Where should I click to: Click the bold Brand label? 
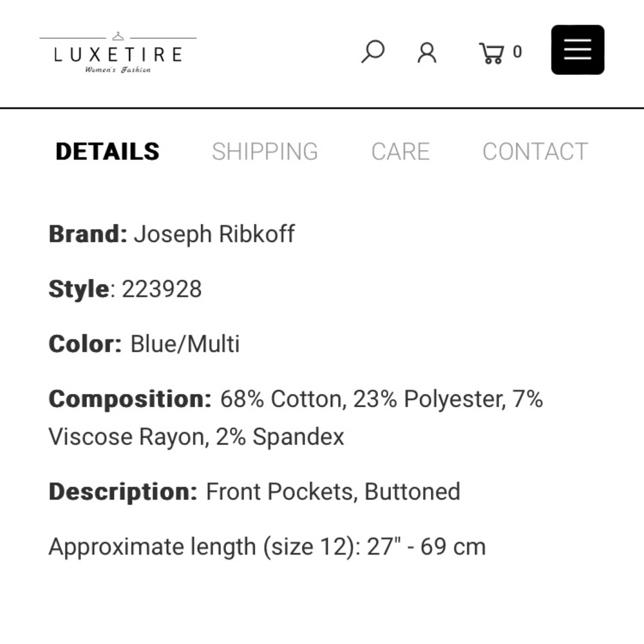pos(88,234)
